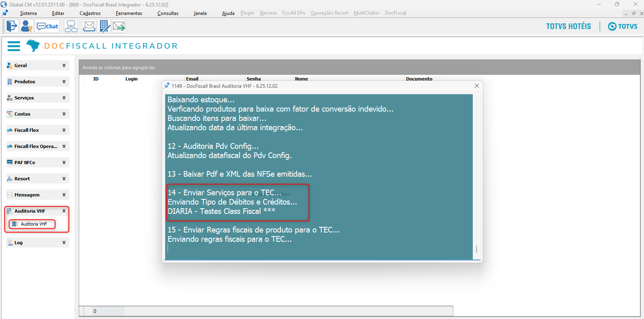Expand the Produtos sidebar group chevron

pyautogui.click(x=64, y=81)
